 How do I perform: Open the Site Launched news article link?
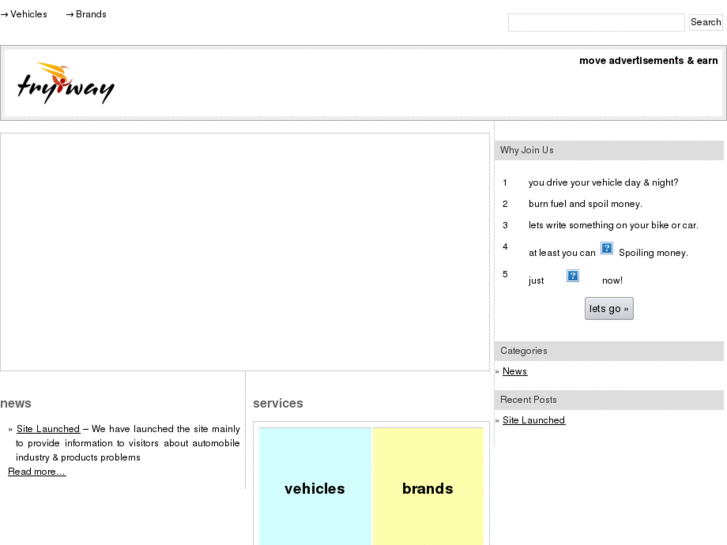[48, 429]
